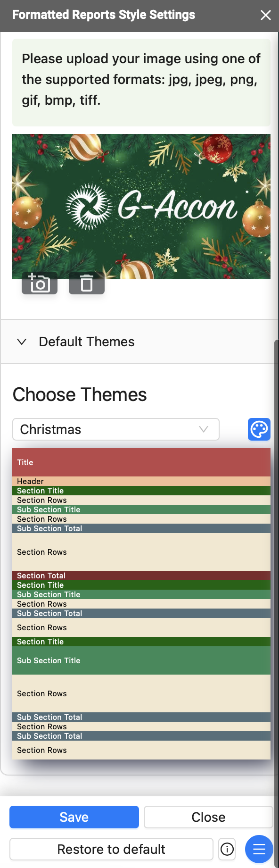279x868 pixels.
Task: Click the dark red Section Total row
Action: (141, 576)
